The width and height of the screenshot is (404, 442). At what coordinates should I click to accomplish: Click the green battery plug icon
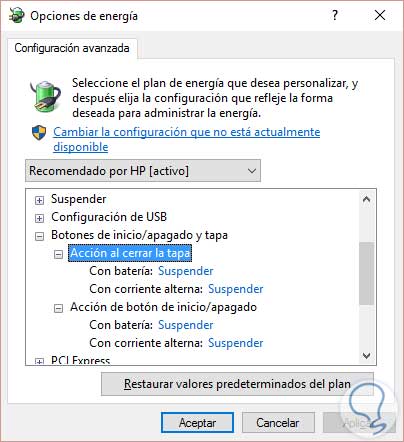click(45, 96)
